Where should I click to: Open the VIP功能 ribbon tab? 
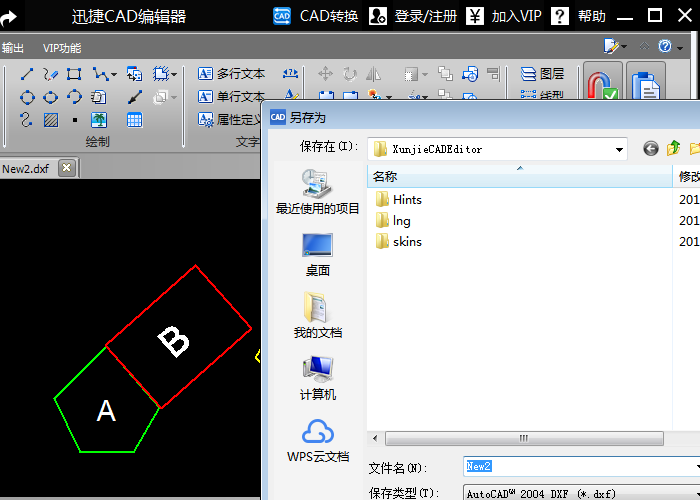coord(62,48)
